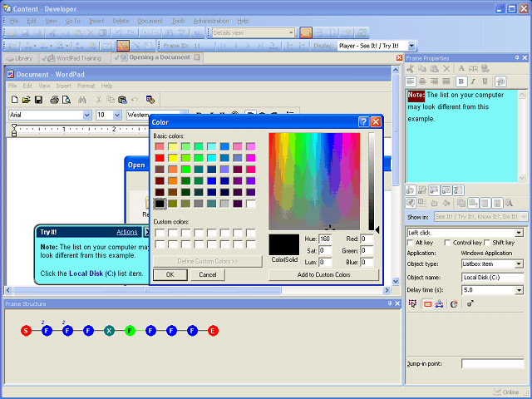Enable the Control key checkbox
Viewport: 532px width, 399px height.
pyautogui.click(x=447, y=243)
